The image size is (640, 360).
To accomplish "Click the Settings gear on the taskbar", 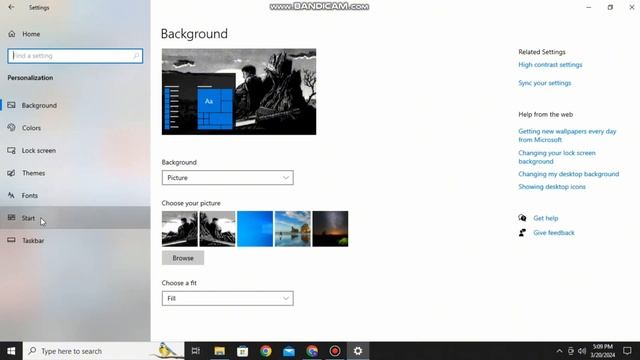I will click(358, 351).
